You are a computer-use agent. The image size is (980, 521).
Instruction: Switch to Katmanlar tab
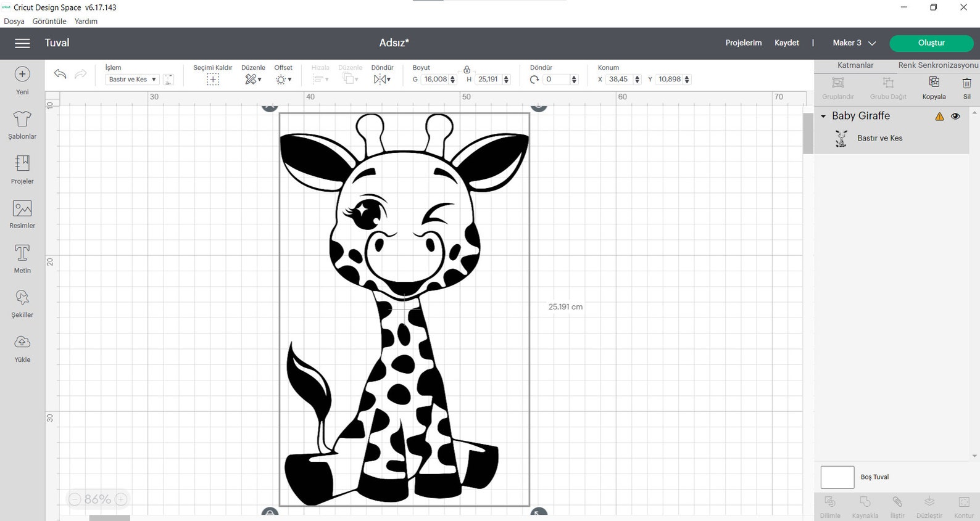[855, 65]
